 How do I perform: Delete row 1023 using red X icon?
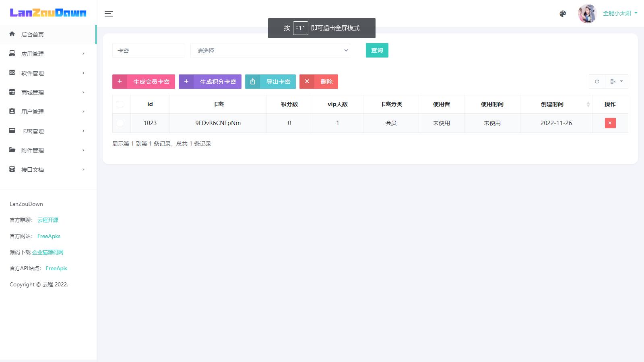[610, 123]
